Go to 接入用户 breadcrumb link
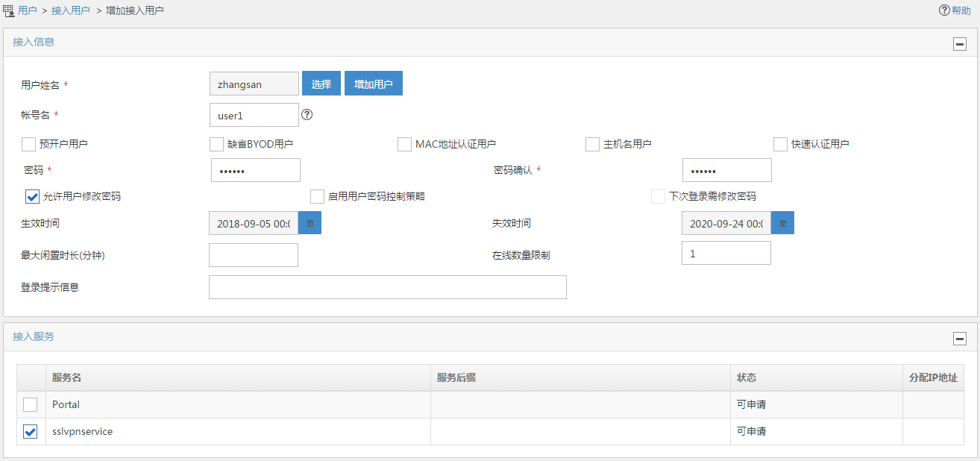Screen dimensions: 980x461 (x=71, y=10)
